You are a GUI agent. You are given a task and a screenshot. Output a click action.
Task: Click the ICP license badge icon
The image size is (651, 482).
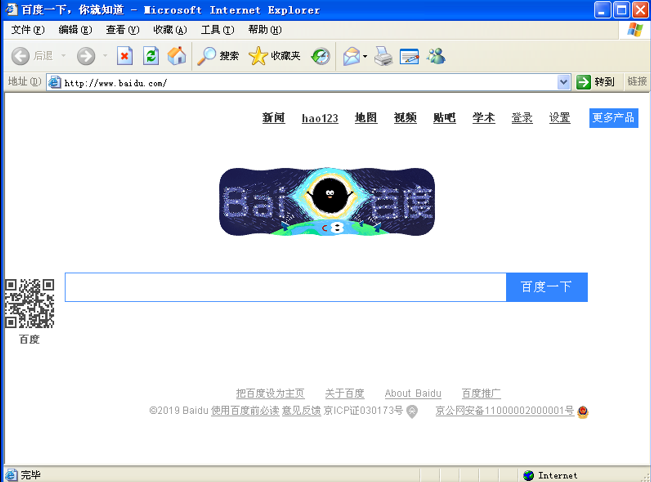(412, 411)
